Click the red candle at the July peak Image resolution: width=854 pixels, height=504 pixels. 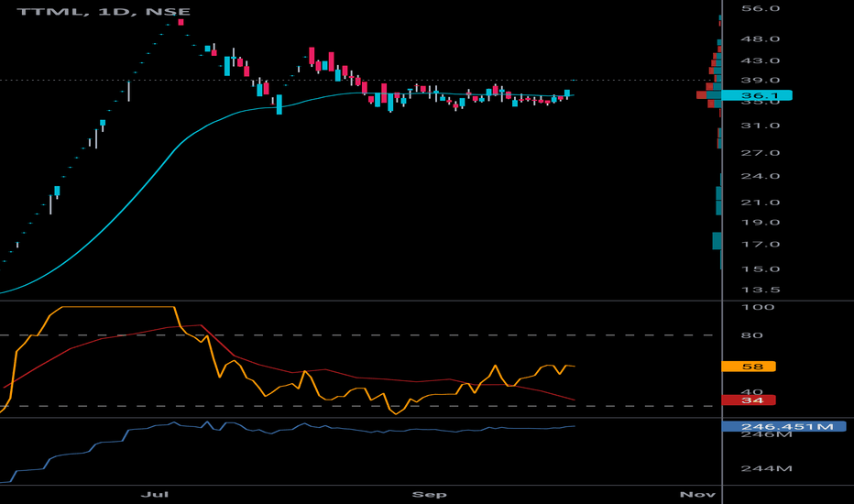pyautogui.click(x=181, y=22)
